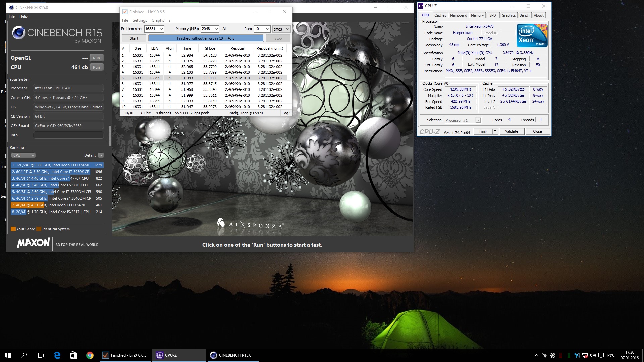Screen dimensions: 644x362
Task: Click the LinX Start button
Action: pos(134,38)
